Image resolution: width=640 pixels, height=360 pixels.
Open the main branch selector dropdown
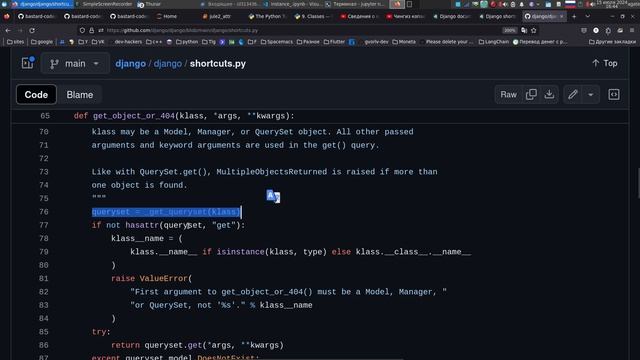(x=75, y=64)
